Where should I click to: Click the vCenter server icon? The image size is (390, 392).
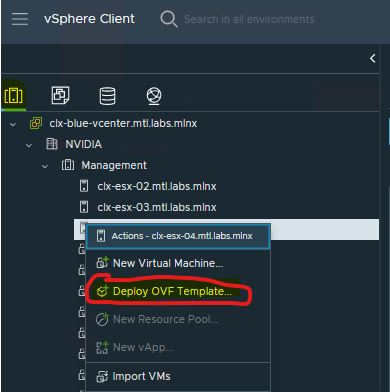[36, 123]
